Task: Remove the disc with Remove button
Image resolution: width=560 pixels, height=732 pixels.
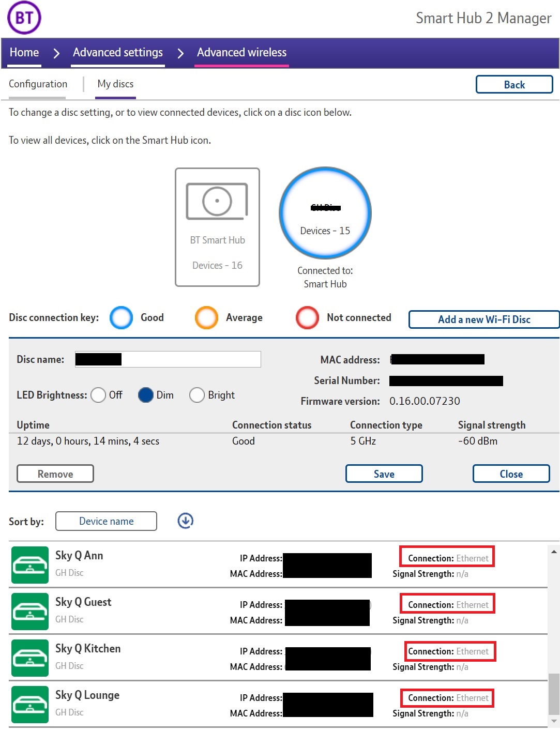Action: [55, 474]
